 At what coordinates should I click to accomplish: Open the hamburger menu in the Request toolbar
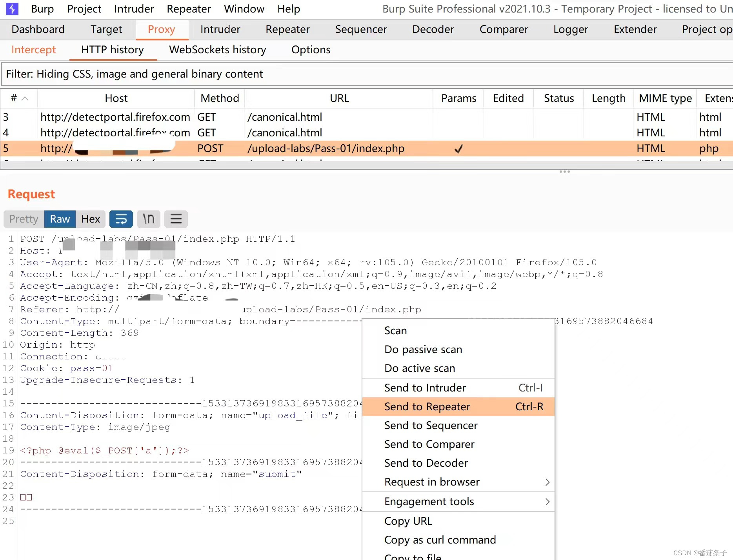[x=176, y=219]
